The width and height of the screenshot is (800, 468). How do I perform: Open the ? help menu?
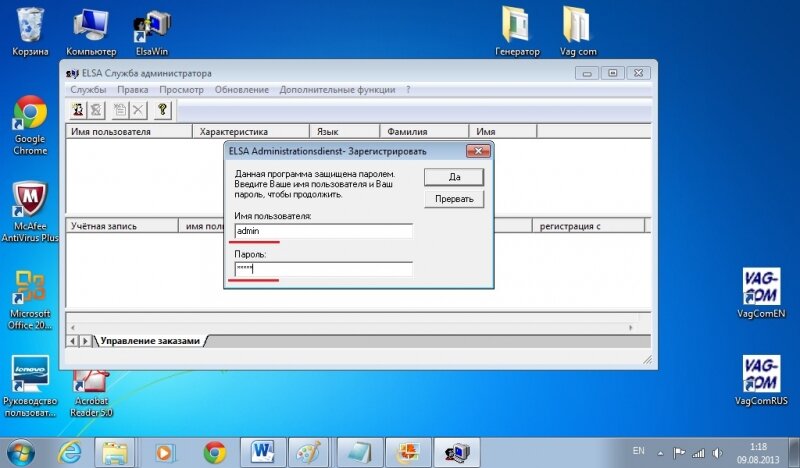pos(408,90)
